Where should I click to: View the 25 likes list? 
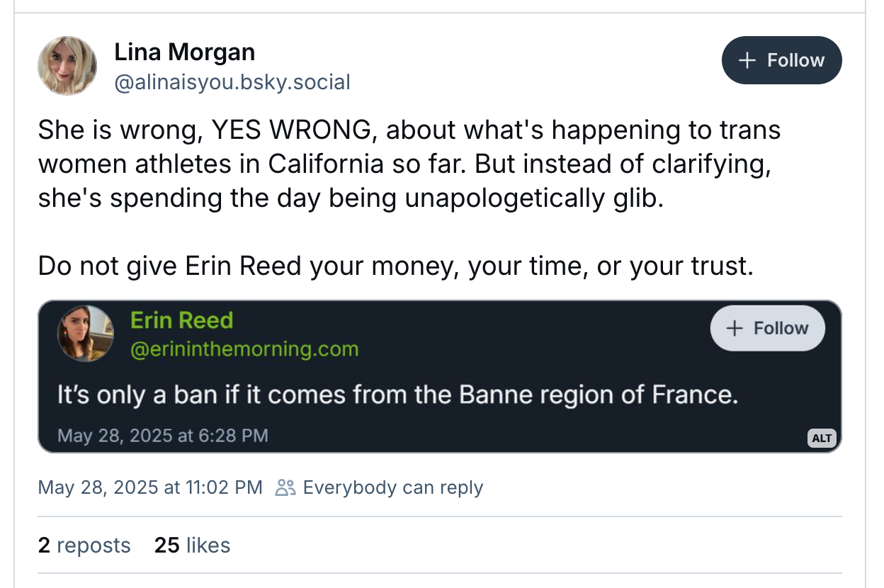[192, 545]
